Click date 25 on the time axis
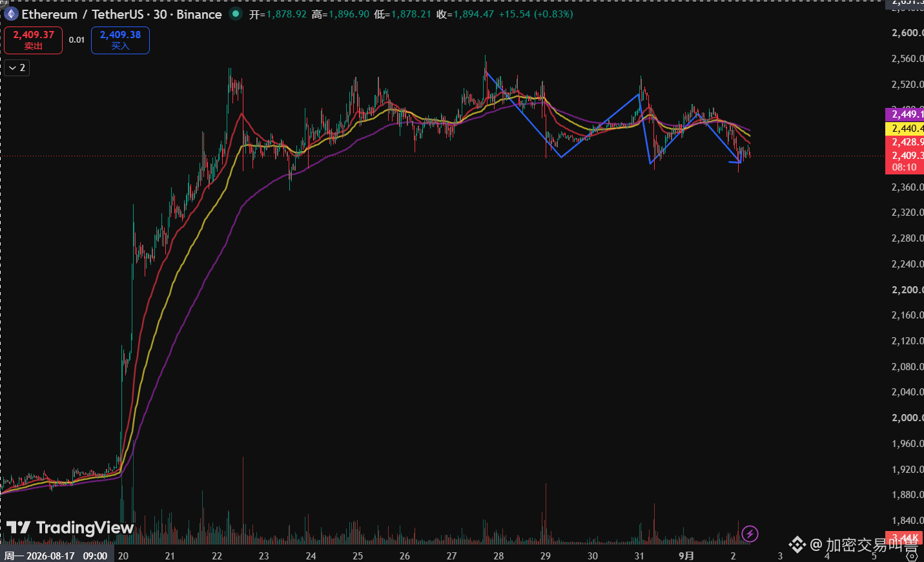The width and height of the screenshot is (924, 562). click(358, 556)
